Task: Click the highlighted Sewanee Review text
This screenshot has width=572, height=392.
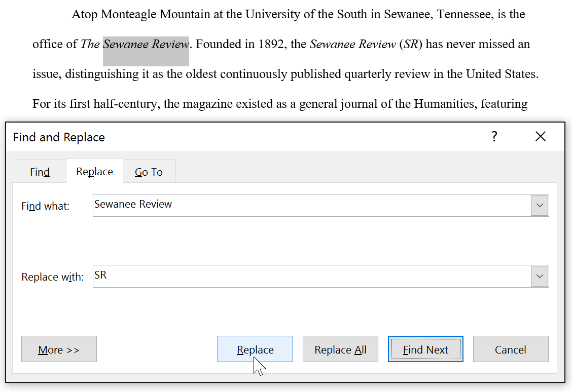Action: (x=146, y=45)
